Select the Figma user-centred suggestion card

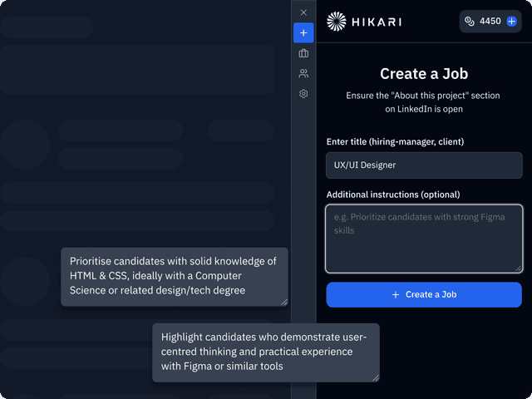coord(265,352)
